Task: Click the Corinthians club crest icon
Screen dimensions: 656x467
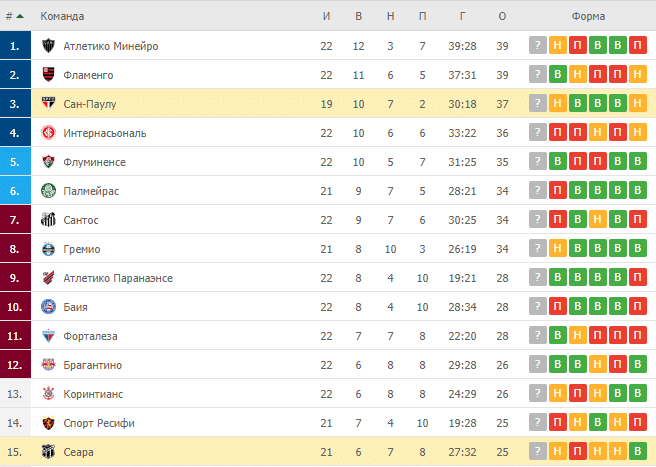Action: pyautogui.click(x=49, y=394)
